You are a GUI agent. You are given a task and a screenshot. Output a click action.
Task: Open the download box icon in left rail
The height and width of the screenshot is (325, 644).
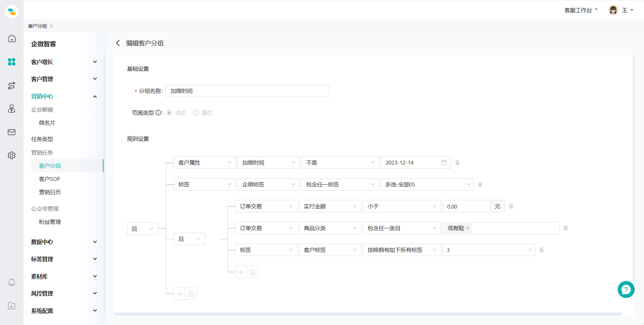pos(12,306)
